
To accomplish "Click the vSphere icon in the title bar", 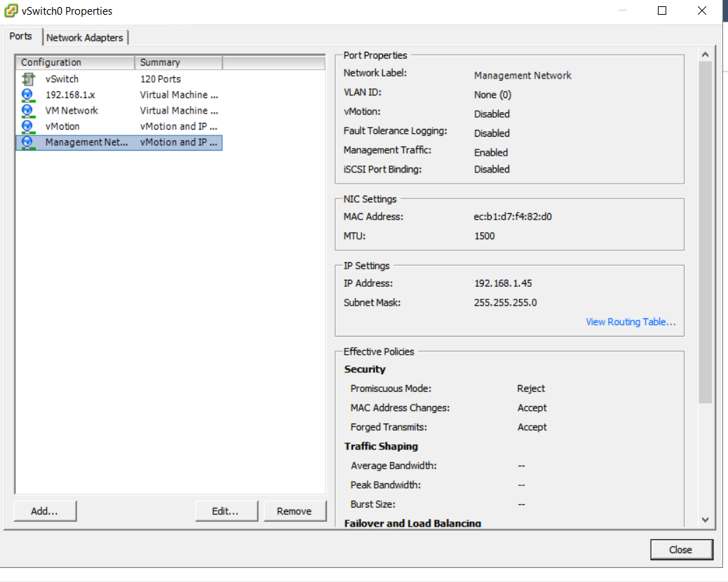I will click(x=11, y=11).
